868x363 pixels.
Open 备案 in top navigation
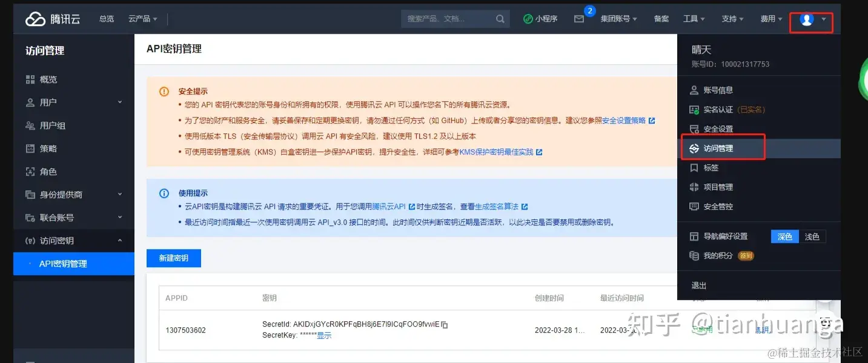pyautogui.click(x=661, y=19)
